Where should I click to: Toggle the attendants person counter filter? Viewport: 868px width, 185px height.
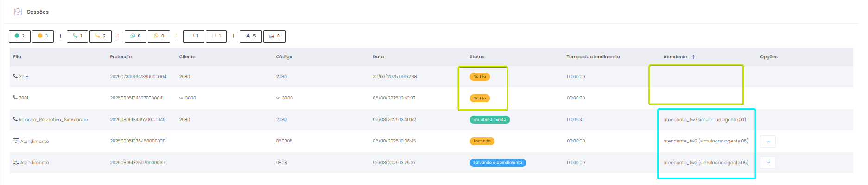coord(251,36)
